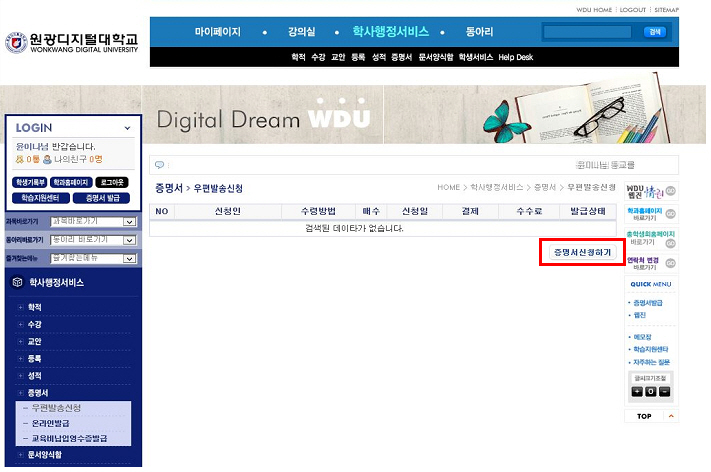Expand the 학적 item in the sidebar
711x472 pixels.
(35, 308)
